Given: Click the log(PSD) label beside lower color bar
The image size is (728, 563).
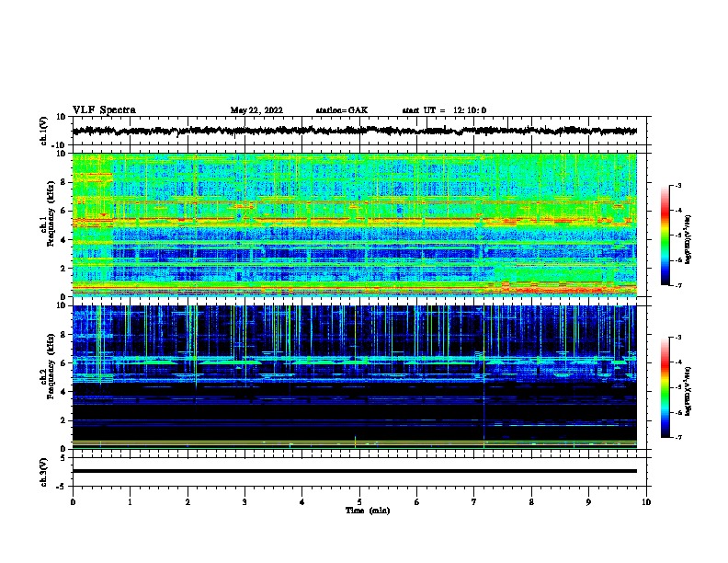Looking at the screenshot, I should [688, 391].
